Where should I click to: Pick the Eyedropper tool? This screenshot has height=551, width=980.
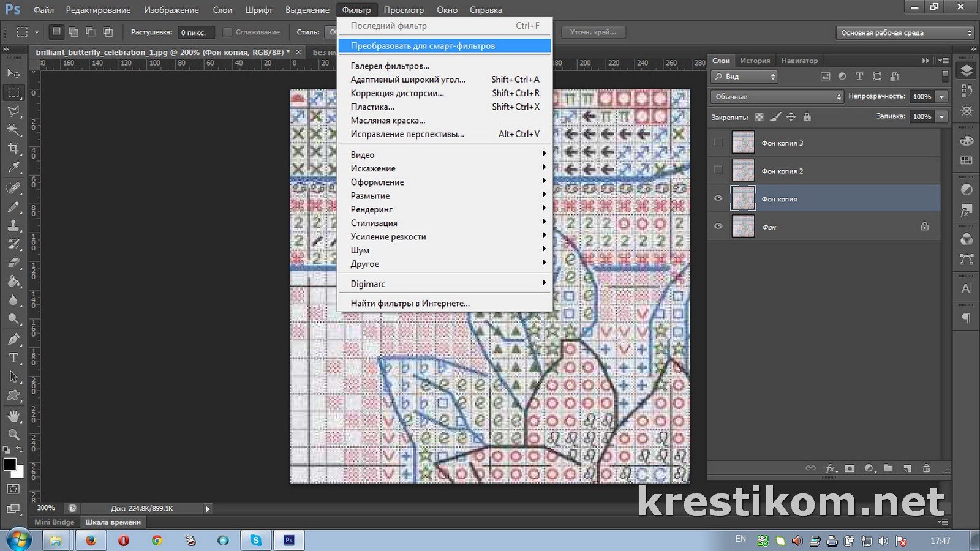coord(13,168)
